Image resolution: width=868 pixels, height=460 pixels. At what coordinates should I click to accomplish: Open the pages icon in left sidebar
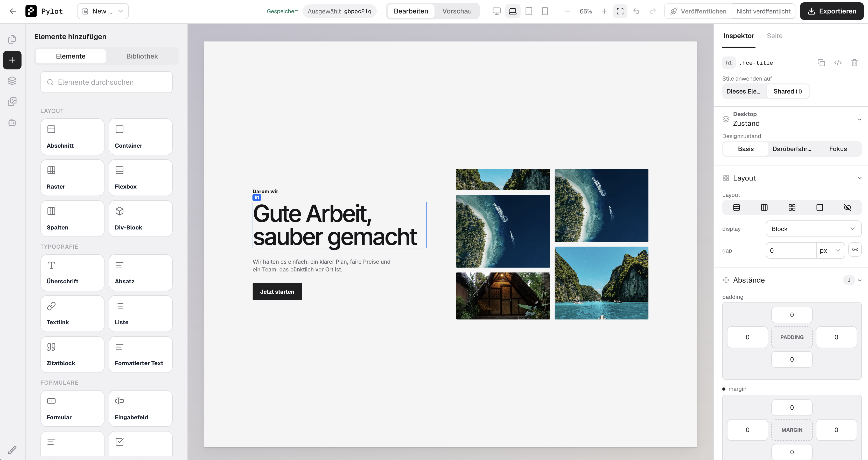[x=12, y=39]
